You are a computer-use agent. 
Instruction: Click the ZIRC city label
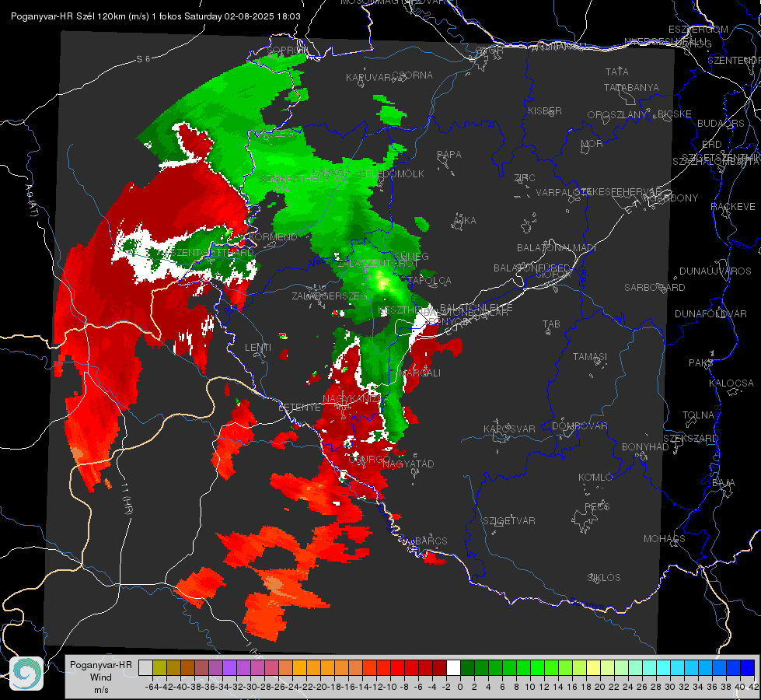click(525, 178)
